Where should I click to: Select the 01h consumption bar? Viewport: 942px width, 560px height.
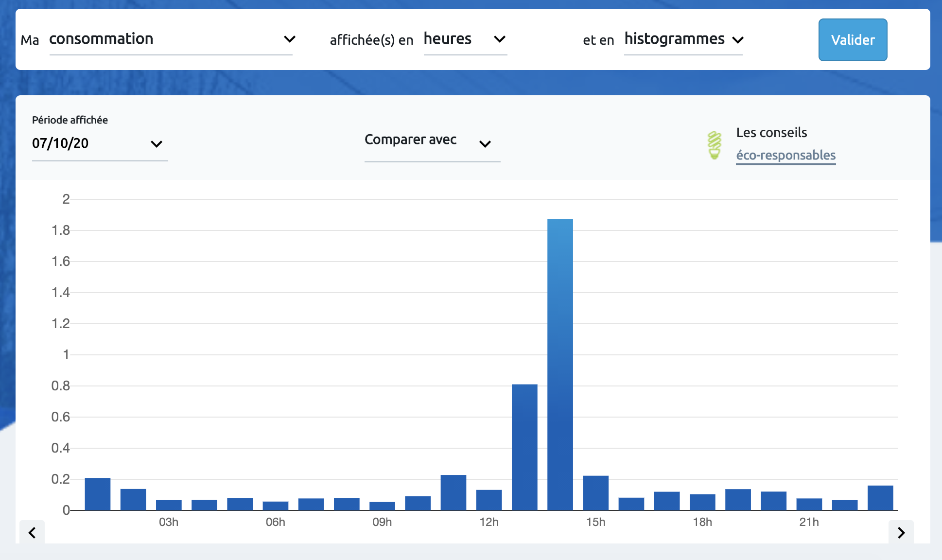(x=98, y=494)
